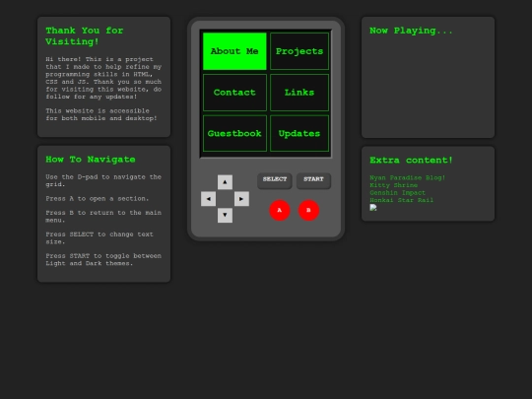Click the 'accessible for both mobile and desktop' text
Screen dimensions: 532x399
[x=101, y=114]
